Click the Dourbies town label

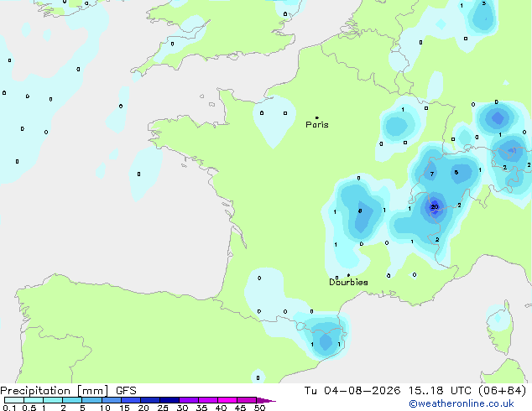tap(348, 282)
